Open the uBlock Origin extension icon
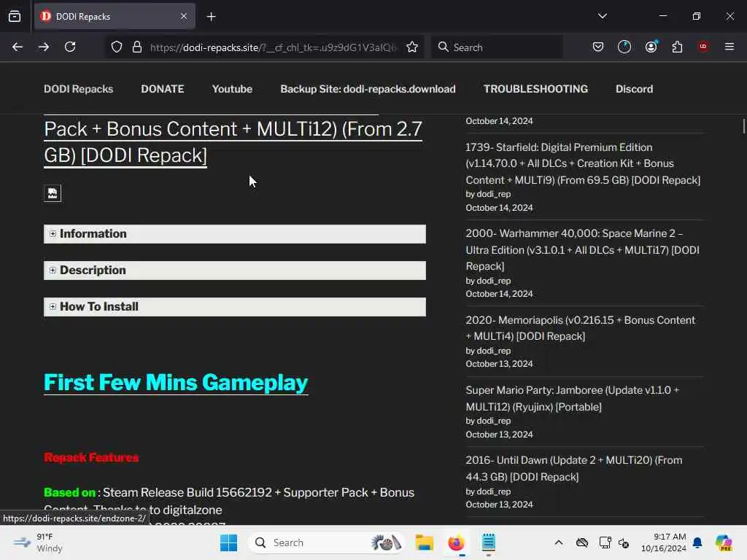Image resolution: width=747 pixels, height=560 pixels. tap(703, 47)
